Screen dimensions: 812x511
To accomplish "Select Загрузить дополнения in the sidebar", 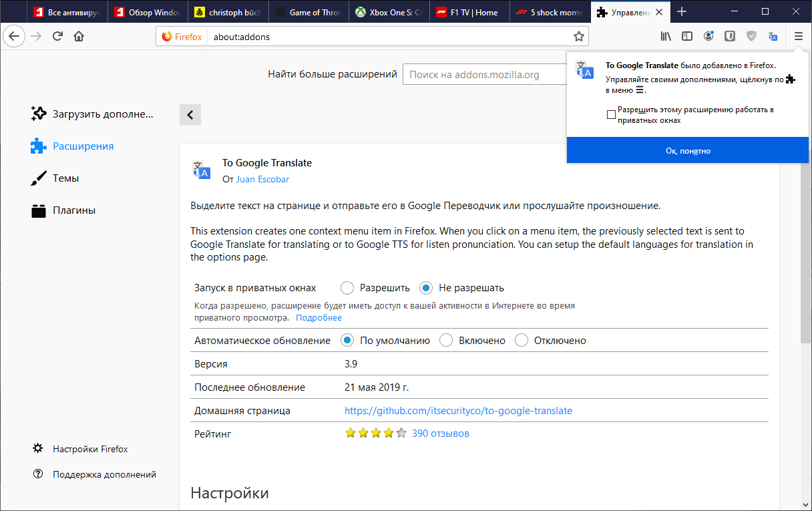I will click(93, 114).
